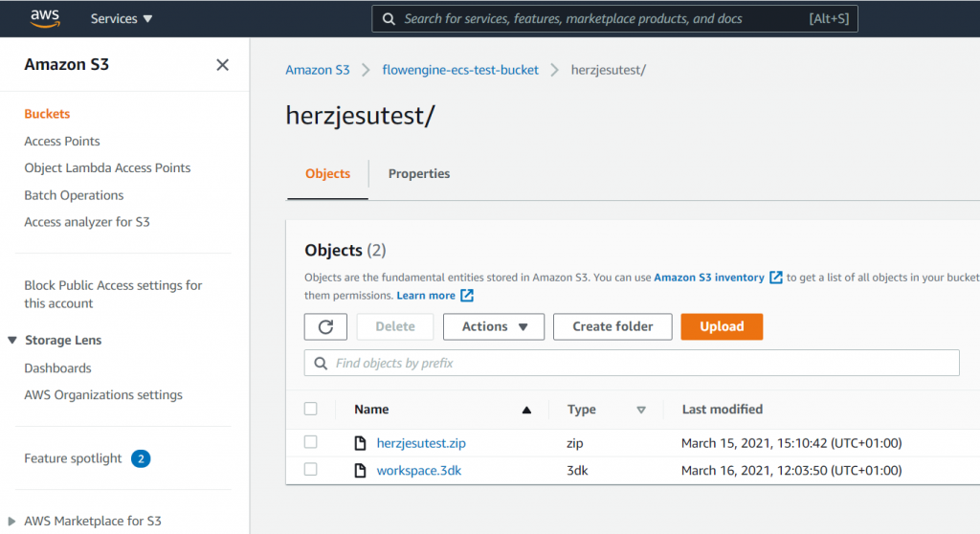
Task: Open Feature spotlight
Action: (73, 458)
